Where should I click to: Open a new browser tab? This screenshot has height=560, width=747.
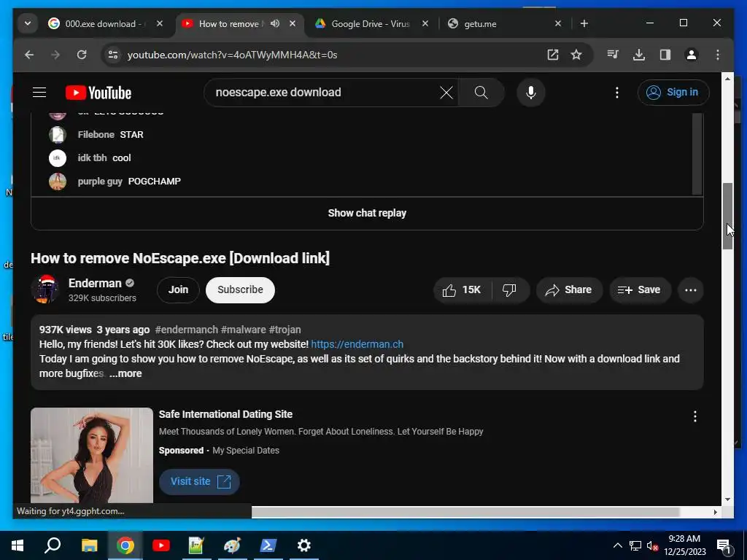coord(584,23)
